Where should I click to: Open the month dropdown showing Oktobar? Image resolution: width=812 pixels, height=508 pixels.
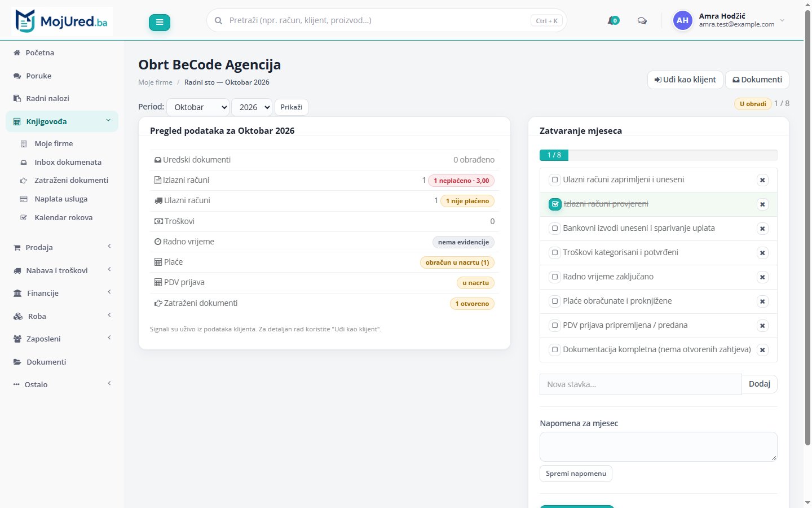pyautogui.click(x=198, y=107)
